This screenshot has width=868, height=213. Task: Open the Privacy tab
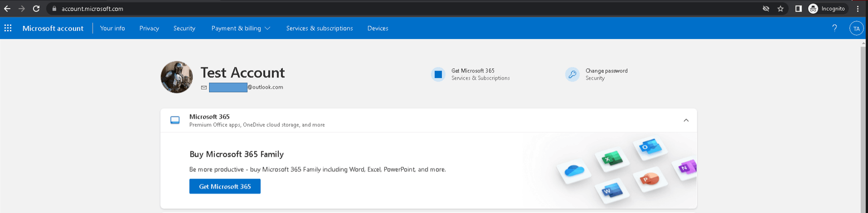pyautogui.click(x=149, y=28)
